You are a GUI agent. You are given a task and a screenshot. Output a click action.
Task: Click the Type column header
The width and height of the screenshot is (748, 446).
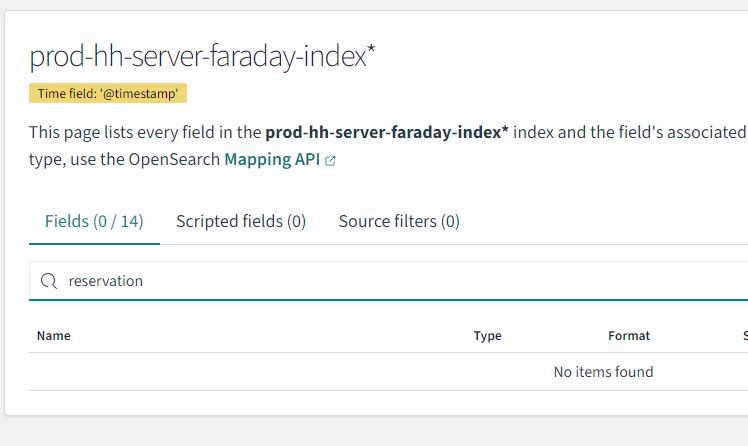(x=487, y=336)
